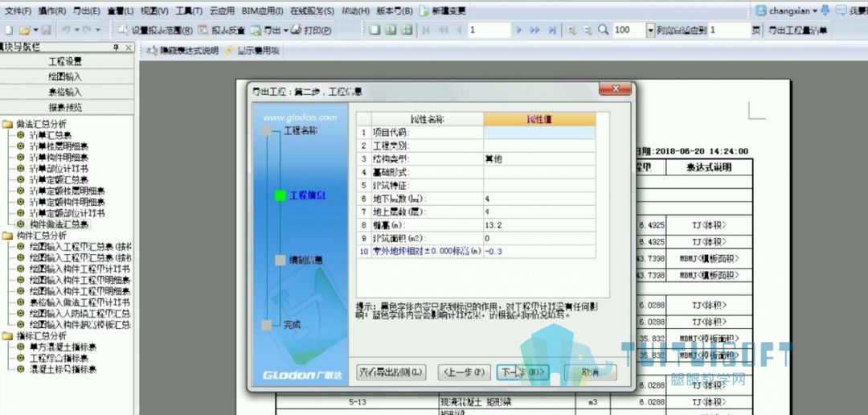Open the dropdown arrow beside open folder
Image resolution: width=868 pixels, height=415 pixels.
[35, 30]
